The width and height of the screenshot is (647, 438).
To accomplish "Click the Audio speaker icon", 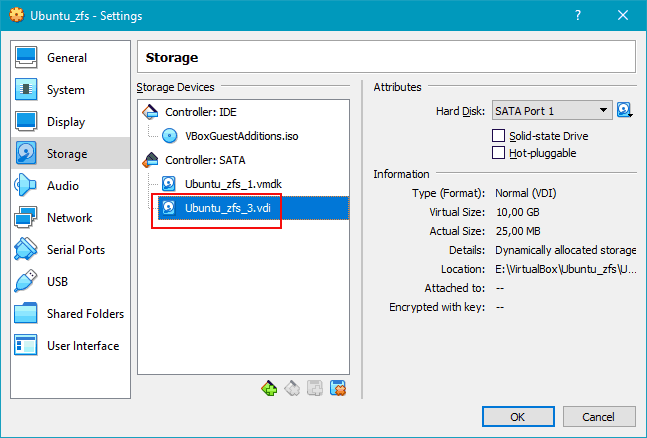I will [26, 185].
